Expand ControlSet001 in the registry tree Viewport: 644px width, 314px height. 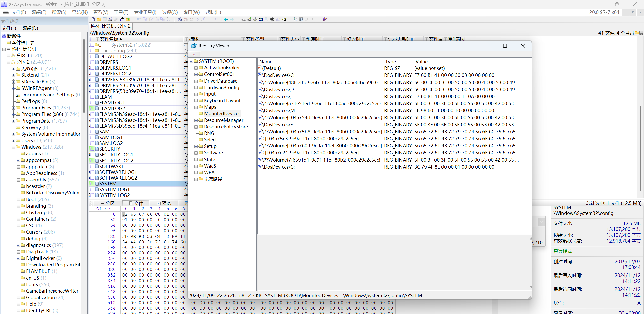[x=196, y=74]
